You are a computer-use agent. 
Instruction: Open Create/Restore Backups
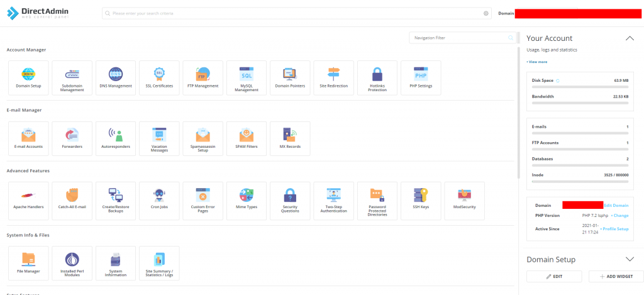(116, 201)
